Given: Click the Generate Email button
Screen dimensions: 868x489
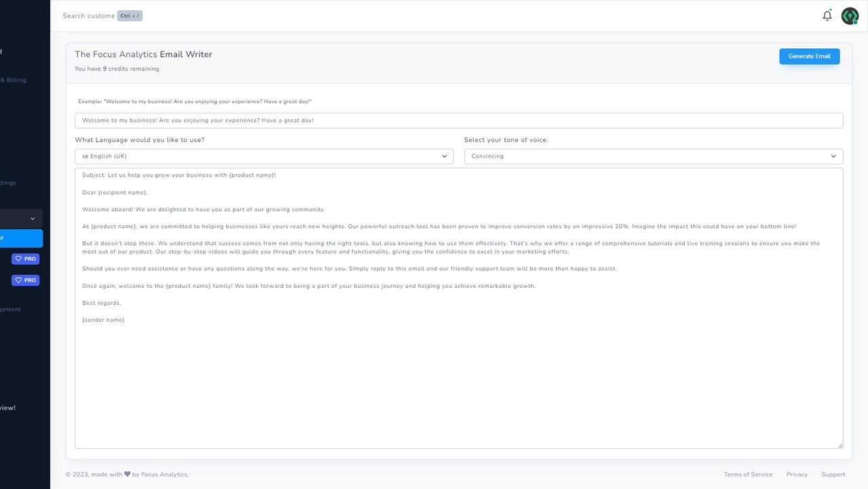Looking at the screenshot, I should 809,56.
